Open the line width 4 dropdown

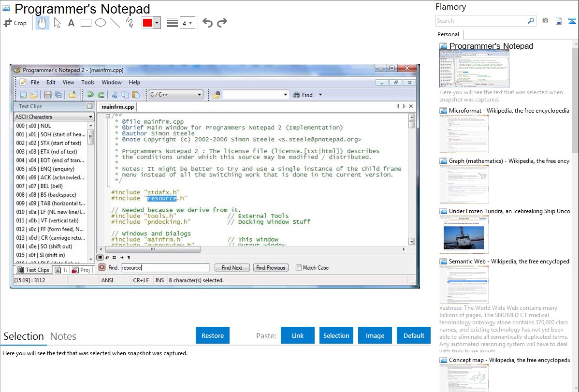(x=187, y=23)
